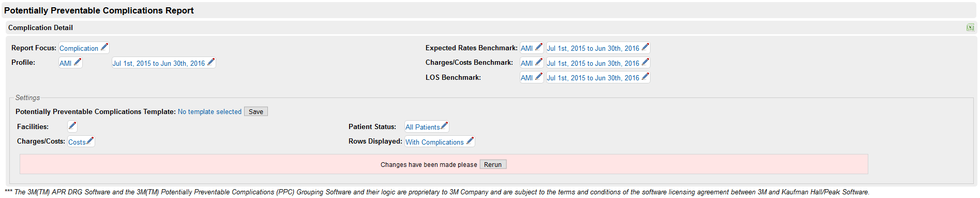Save the complications template
This screenshot has width=980, height=198.
(256, 111)
